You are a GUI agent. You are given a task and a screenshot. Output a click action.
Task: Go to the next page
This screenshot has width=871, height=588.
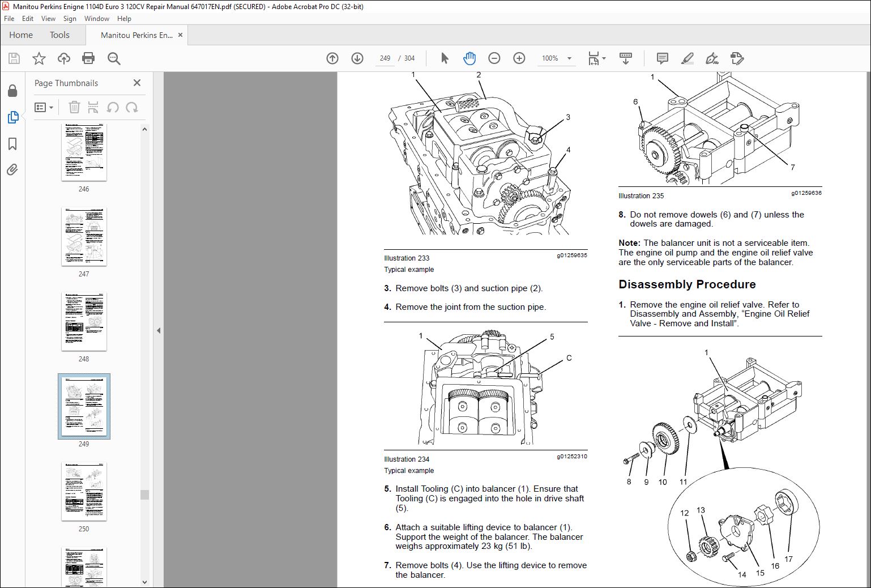pos(357,58)
